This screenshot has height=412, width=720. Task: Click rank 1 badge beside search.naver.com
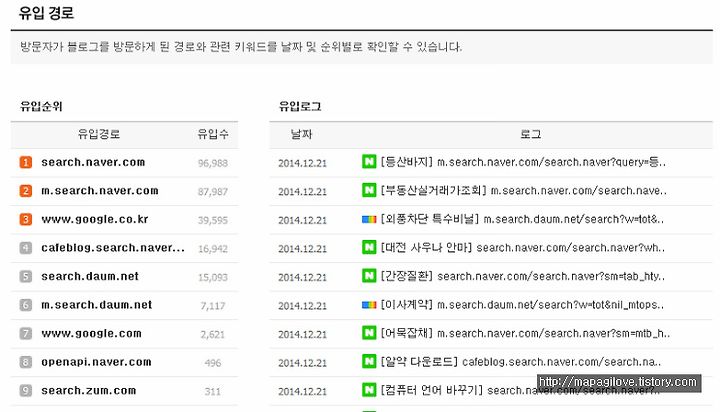tap(26, 162)
